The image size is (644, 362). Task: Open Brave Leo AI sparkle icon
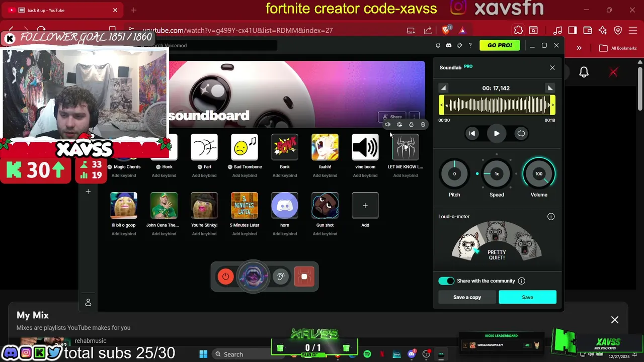pos(603,30)
